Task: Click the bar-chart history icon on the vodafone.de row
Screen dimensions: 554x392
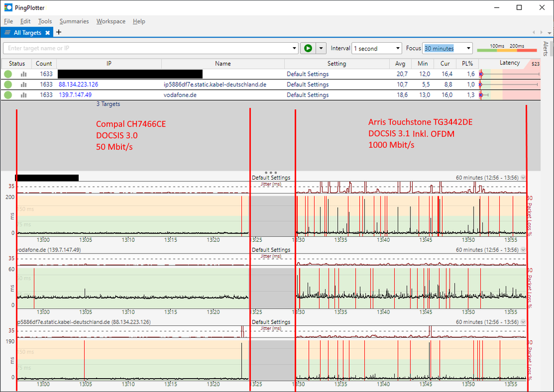Action: tap(23, 95)
